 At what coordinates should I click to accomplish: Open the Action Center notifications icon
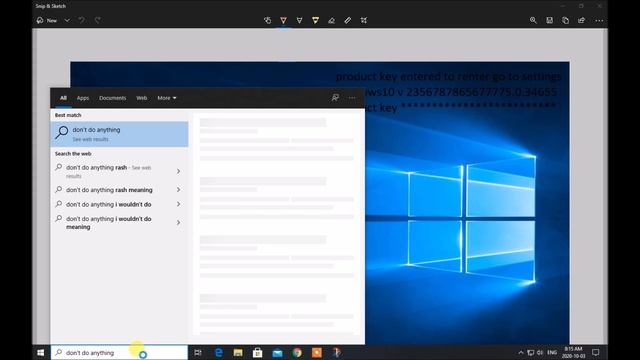click(x=596, y=353)
